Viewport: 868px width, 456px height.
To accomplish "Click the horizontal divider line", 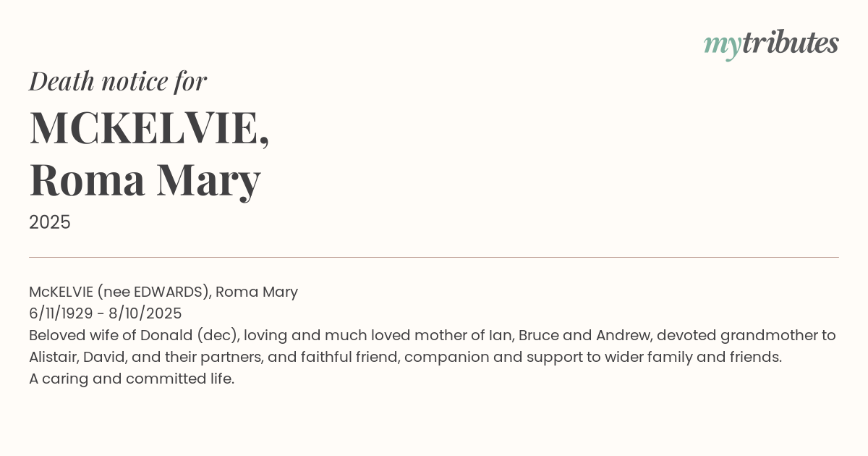I will tap(434, 257).
